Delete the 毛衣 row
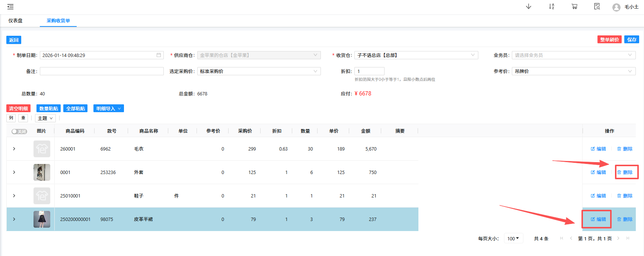 (x=625, y=149)
